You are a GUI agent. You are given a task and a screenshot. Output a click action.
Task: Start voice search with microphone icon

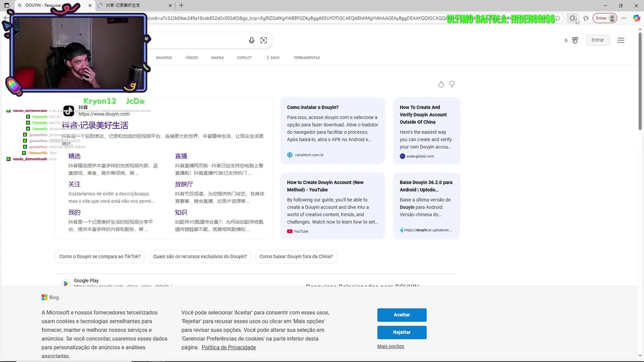point(252,40)
